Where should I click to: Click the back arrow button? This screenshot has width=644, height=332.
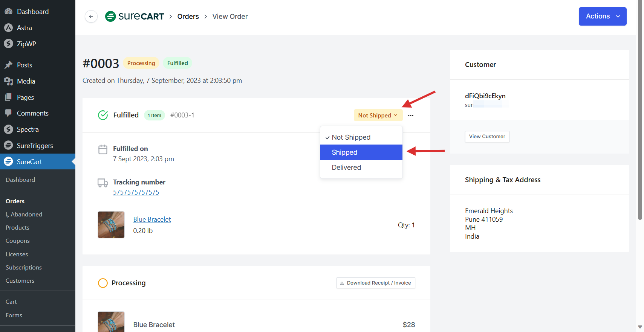(91, 17)
